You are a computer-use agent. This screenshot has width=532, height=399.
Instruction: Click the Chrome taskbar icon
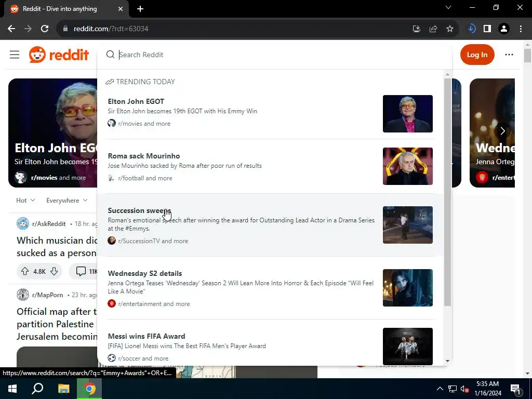[x=89, y=389]
